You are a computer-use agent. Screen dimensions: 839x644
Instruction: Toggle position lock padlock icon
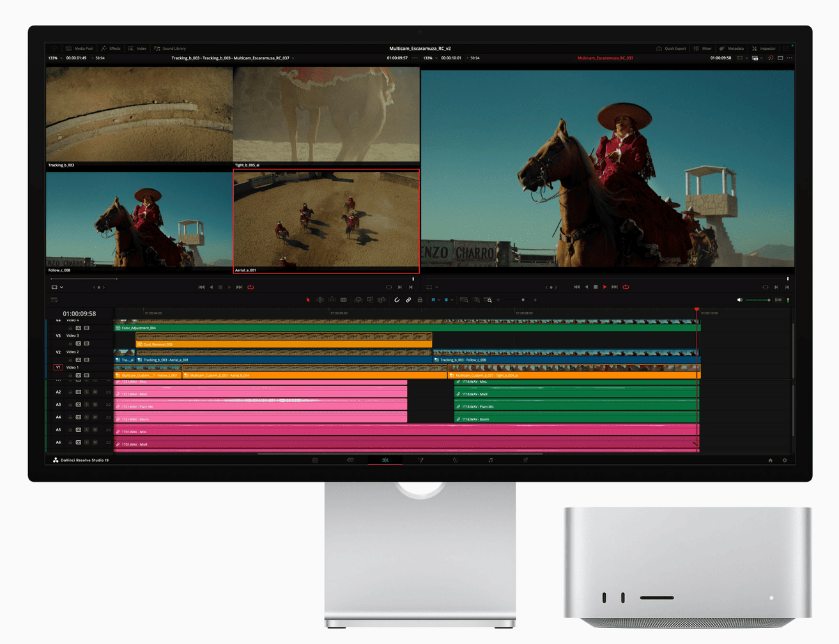pos(420,300)
